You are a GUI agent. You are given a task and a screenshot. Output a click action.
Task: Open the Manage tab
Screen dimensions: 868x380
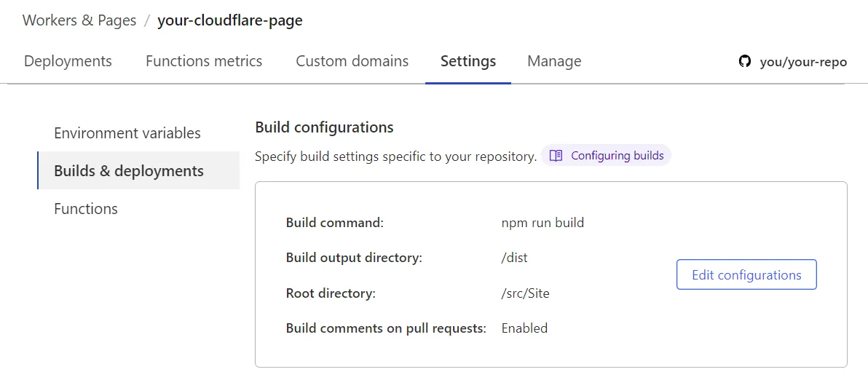pos(554,61)
